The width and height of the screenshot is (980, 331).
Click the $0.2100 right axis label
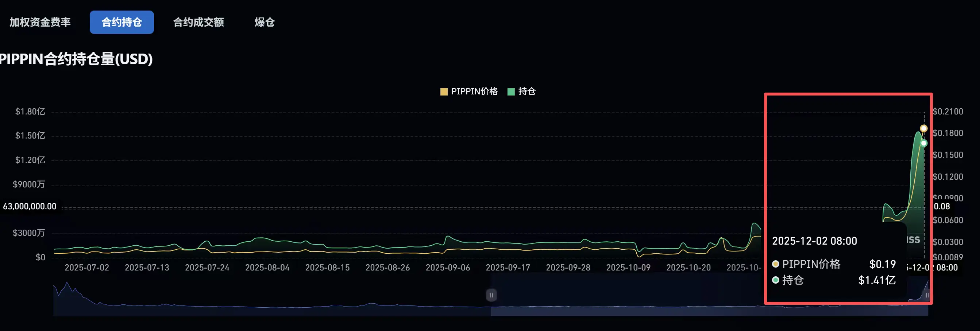tap(948, 111)
